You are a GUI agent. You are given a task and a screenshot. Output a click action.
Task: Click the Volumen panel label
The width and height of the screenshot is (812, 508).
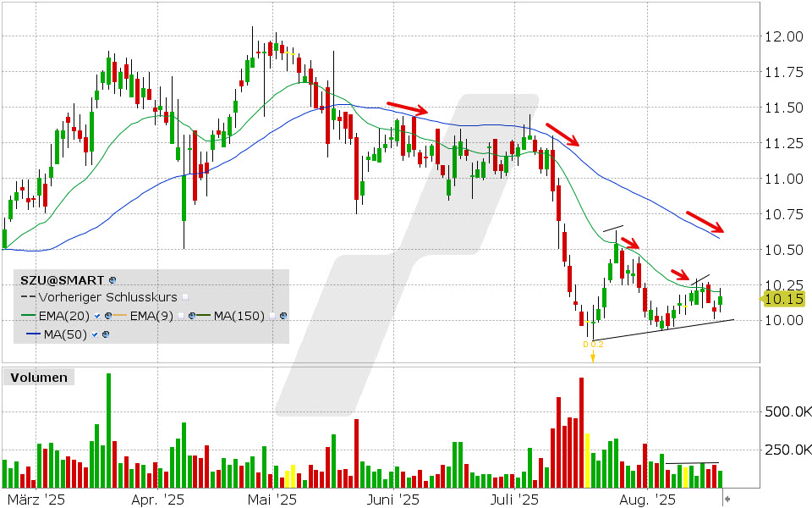coord(39,378)
